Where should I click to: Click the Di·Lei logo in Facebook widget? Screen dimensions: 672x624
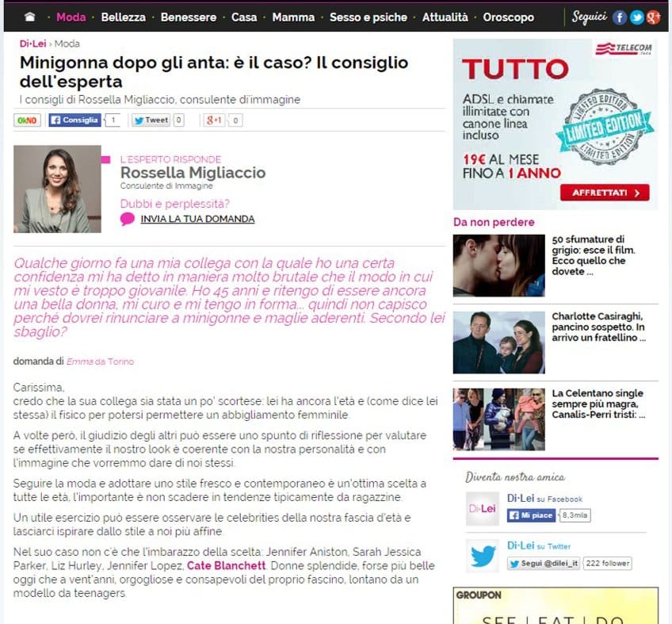[483, 507]
